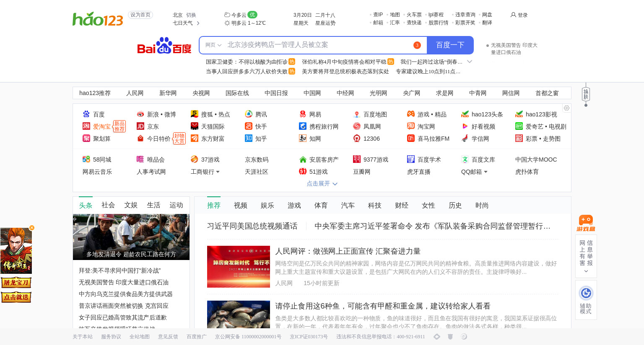Click the 京东 JD icon
The width and height of the screenshot is (644, 345).
(x=140, y=126)
